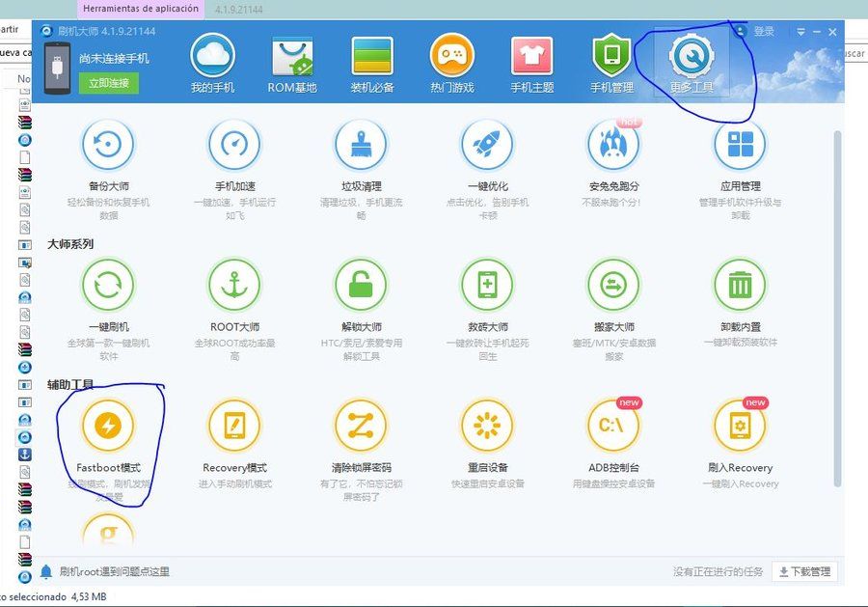
Task: Click 没有正在进行的任务 status text
Action: [x=718, y=571]
